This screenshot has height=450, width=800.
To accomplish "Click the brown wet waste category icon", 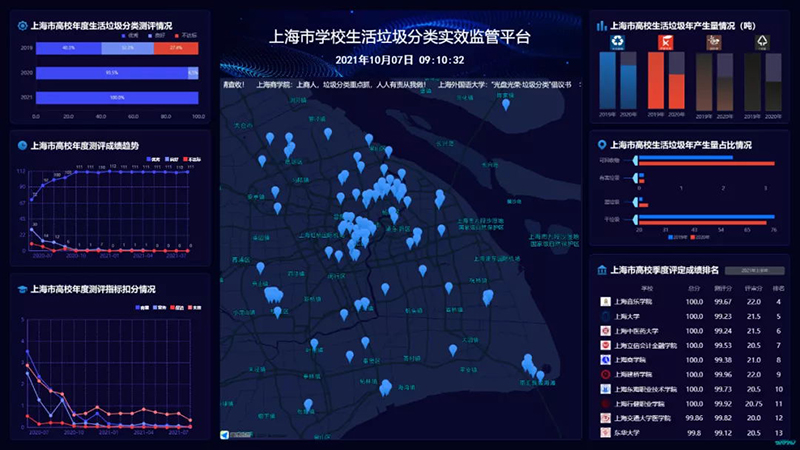I will pos(713,42).
